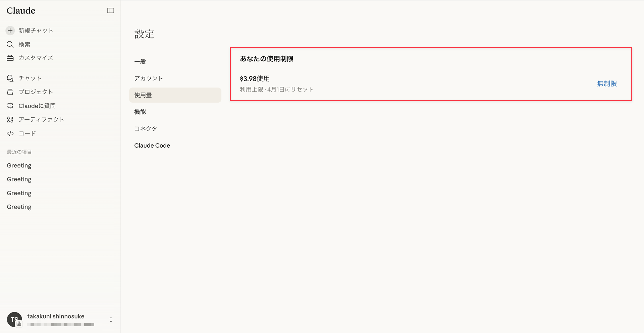Open 検索 in the sidebar

pyautogui.click(x=24, y=44)
